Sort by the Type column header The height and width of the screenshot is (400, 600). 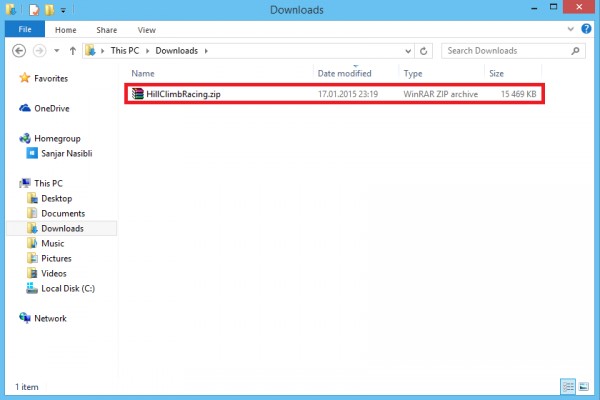(413, 73)
